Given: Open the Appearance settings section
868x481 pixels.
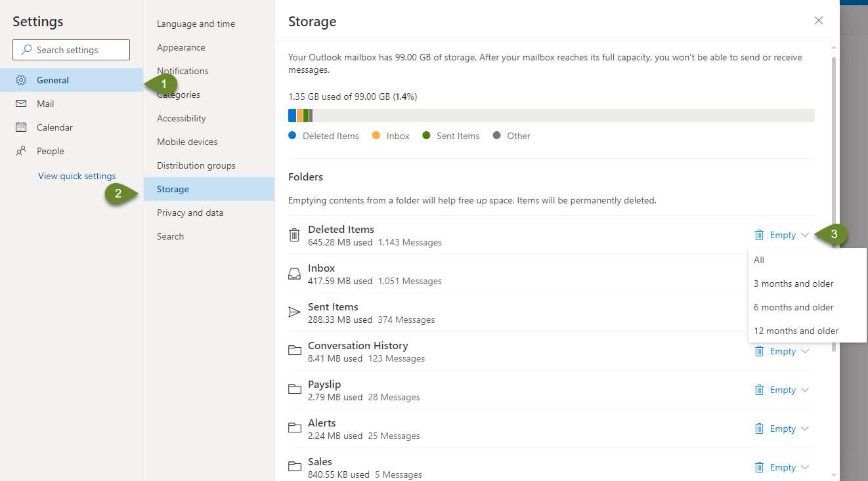Looking at the screenshot, I should (181, 47).
